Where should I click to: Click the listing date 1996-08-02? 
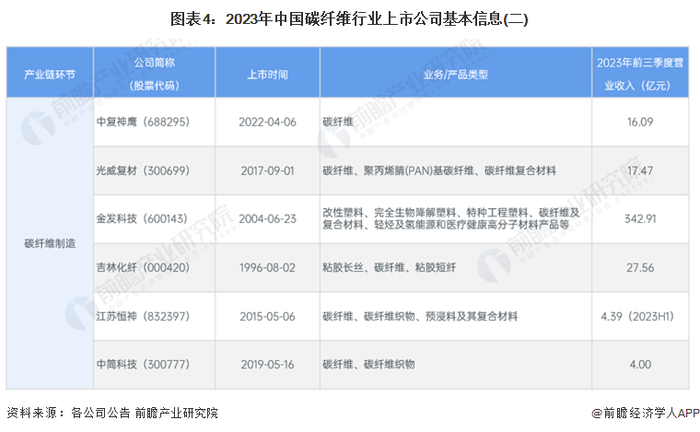pos(267,268)
